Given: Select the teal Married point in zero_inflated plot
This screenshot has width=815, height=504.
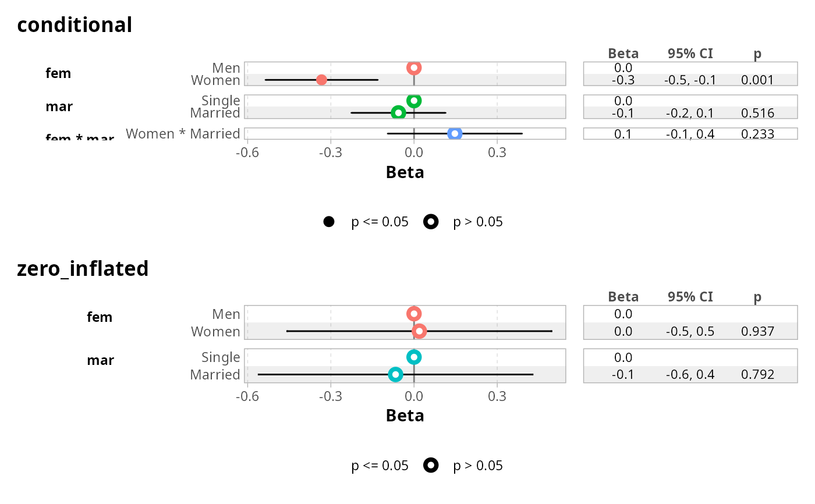Looking at the screenshot, I should pyautogui.click(x=396, y=374).
